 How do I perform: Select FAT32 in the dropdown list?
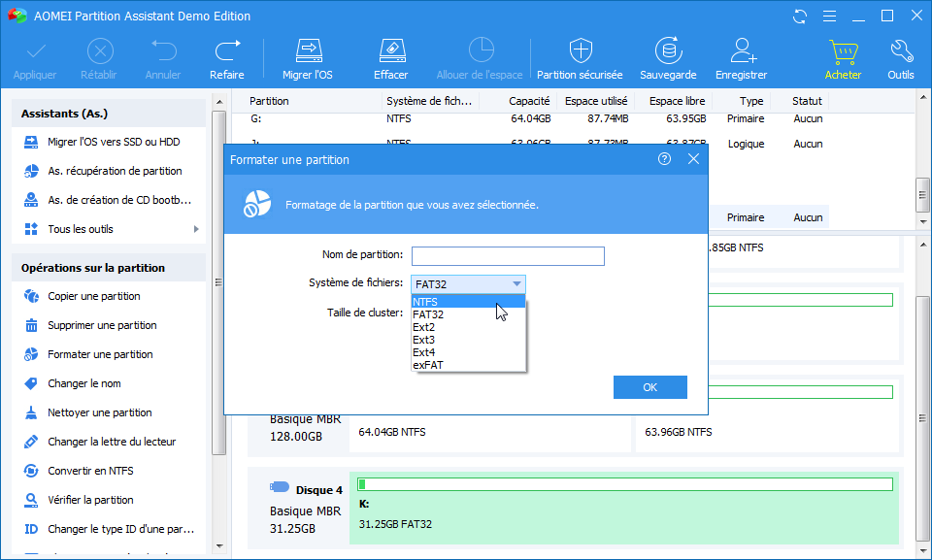pyautogui.click(x=468, y=314)
